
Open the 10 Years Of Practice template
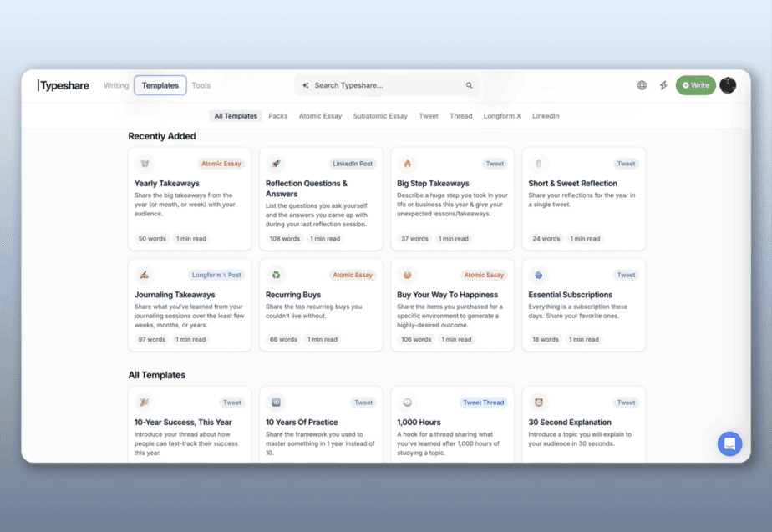[x=321, y=425]
